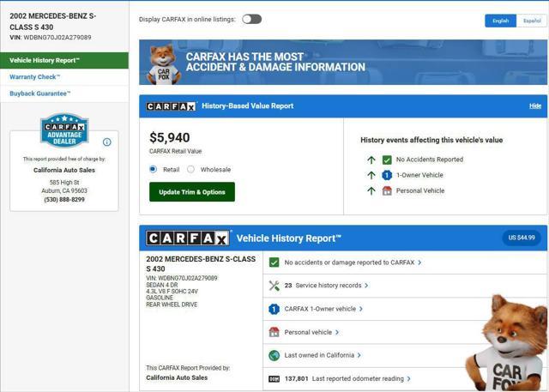
Task: Open the Buyback Guarantee sidebar item
Action: 64,93
